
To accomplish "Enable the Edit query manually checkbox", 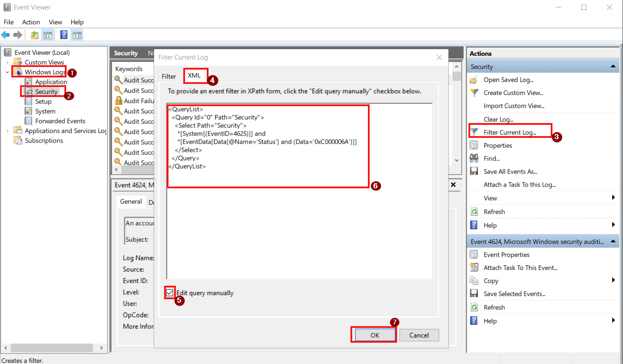I will coord(170,293).
